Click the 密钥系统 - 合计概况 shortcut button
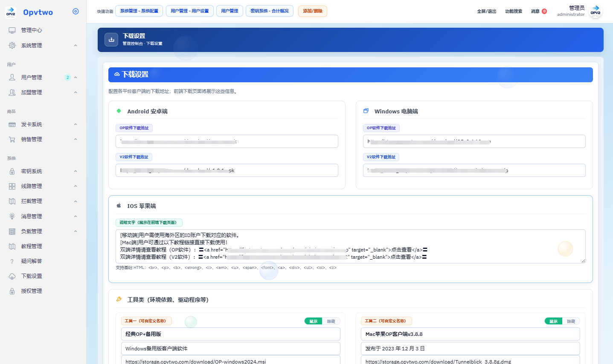 270,11
